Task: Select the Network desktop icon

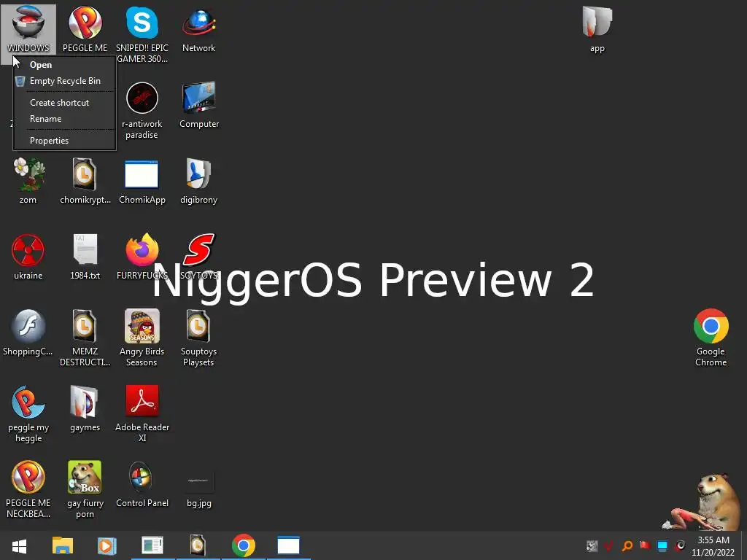Action: (x=198, y=29)
